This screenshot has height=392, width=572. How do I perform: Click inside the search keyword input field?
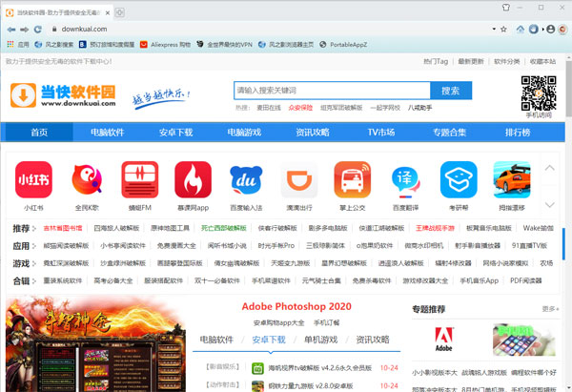coord(332,91)
